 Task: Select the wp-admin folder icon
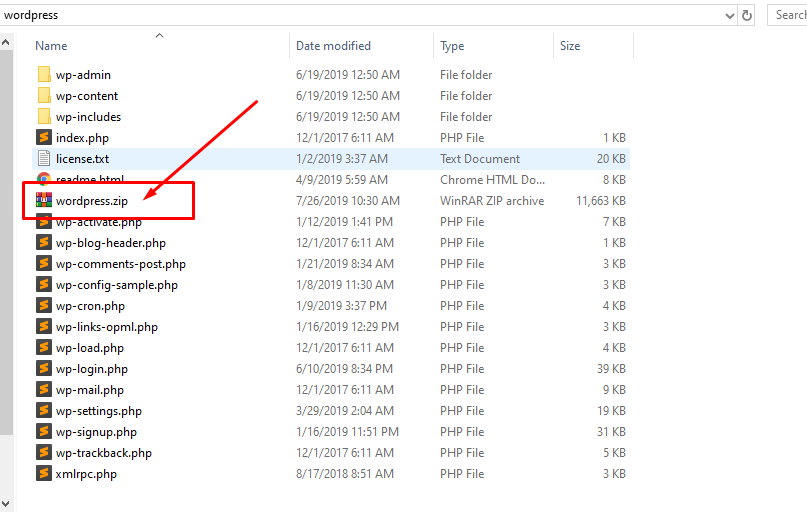coord(44,75)
